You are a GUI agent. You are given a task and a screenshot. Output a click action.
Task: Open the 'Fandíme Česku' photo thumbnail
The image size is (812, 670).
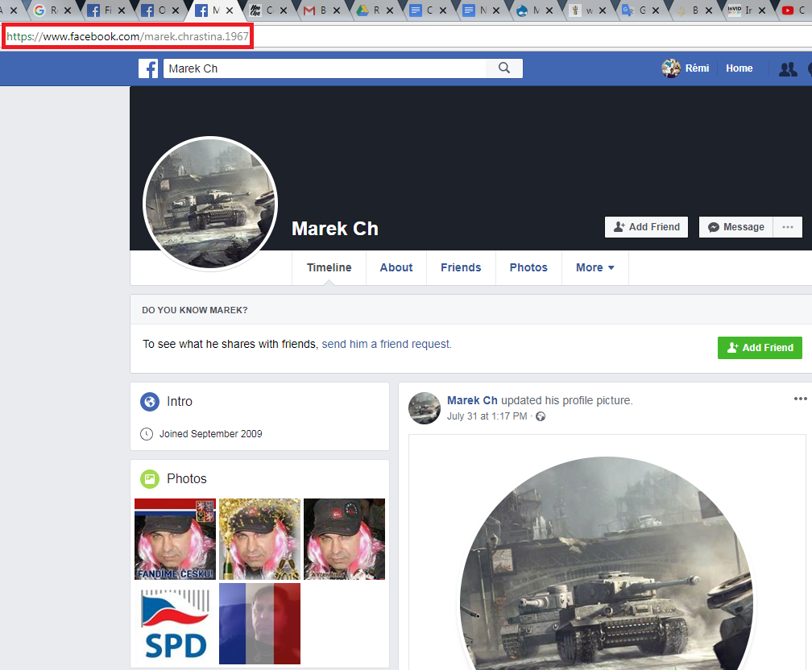175,539
